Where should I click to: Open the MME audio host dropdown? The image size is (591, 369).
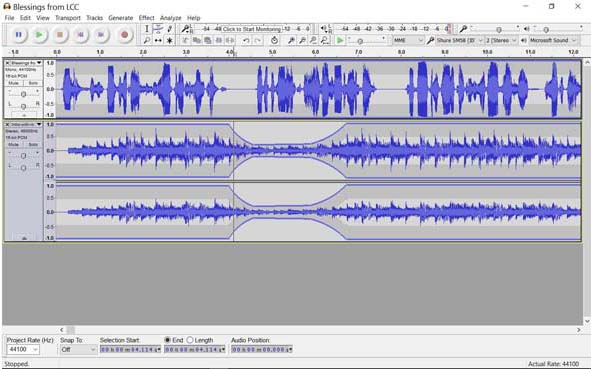click(x=408, y=40)
